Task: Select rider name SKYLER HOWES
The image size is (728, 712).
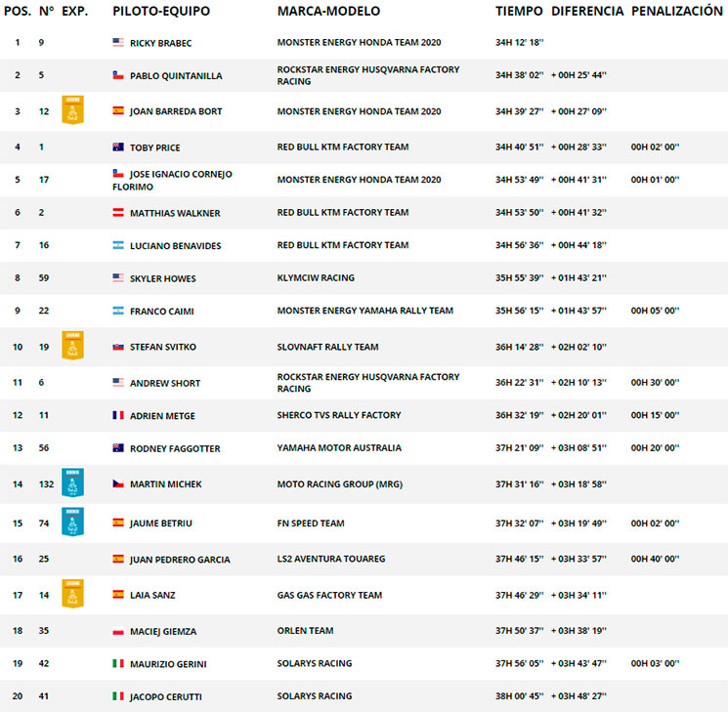Action: [163, 278]
